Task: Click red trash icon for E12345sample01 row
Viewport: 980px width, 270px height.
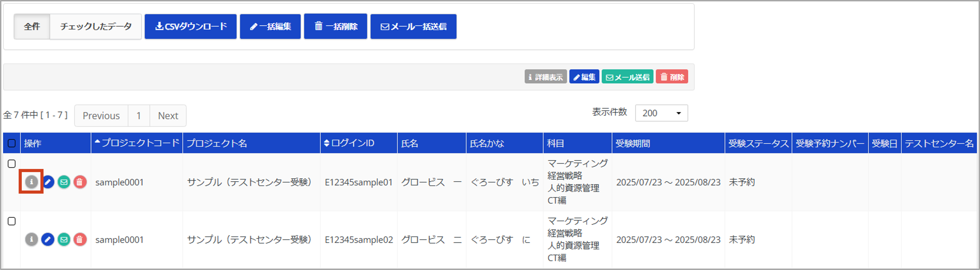Action: [x=80, y=182]
